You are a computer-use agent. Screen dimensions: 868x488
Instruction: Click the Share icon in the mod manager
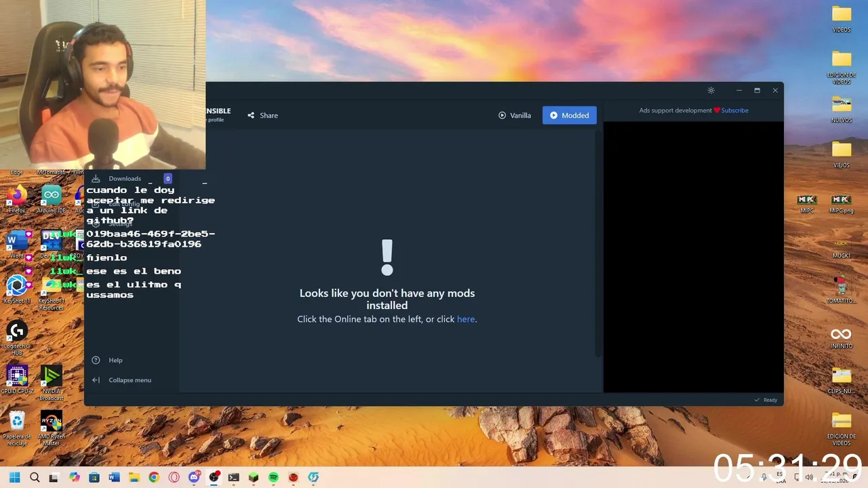(251, 115)
